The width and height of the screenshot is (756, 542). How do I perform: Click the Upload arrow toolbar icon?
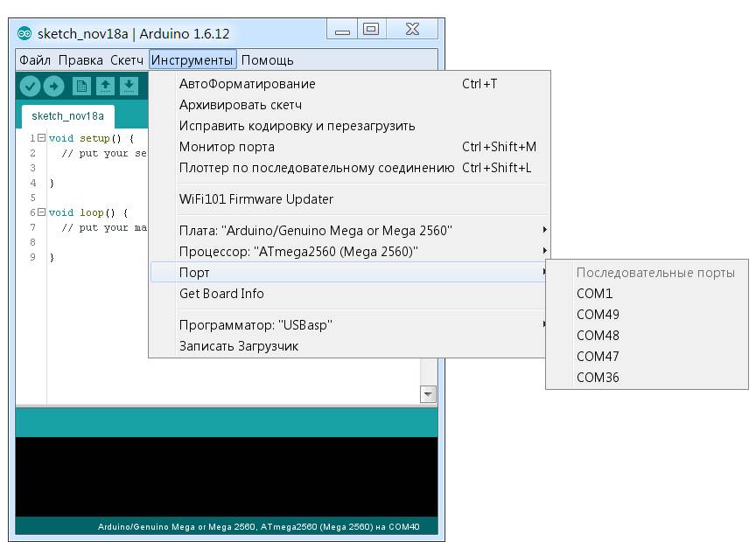pos(54,86)
